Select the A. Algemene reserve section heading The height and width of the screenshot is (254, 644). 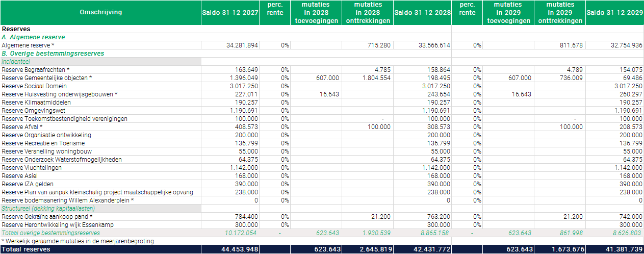point(33,37)
